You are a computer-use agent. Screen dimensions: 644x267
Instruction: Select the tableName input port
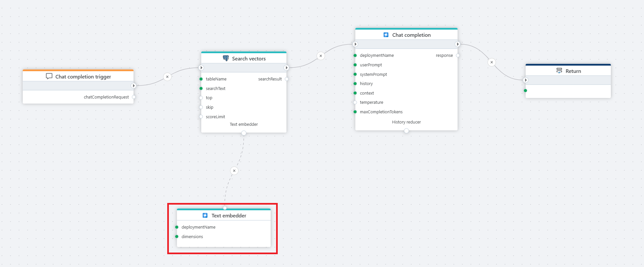201,79
